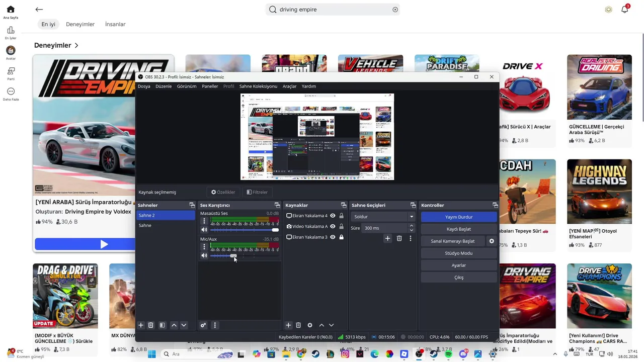The image size is (644, 362).
Task: Undock the Sahneler panel
Action: (x=192, y=205)
